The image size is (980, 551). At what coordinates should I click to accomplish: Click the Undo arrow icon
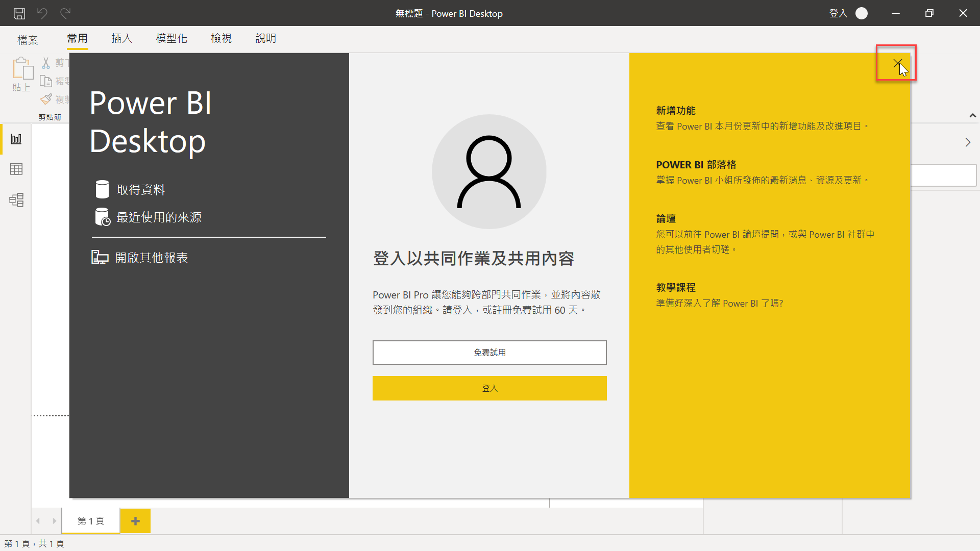42,13
